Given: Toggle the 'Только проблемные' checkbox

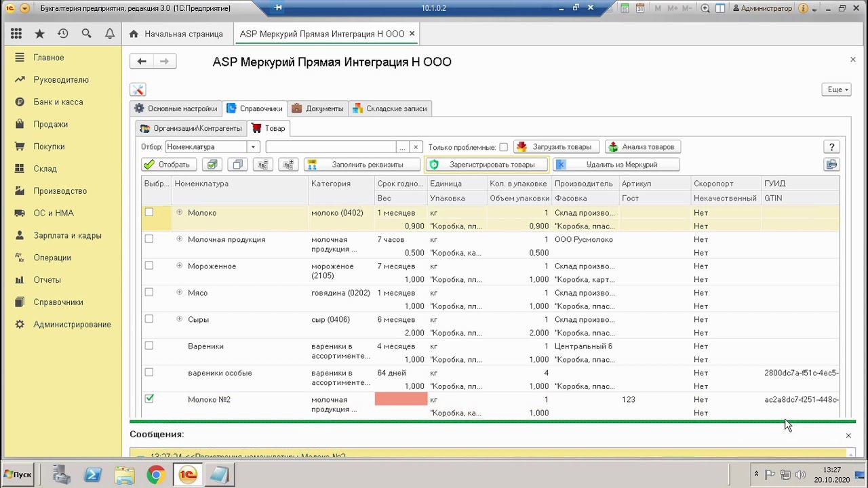Looking at the screenshot, I should pyautogui.click(x=503, y=147).
